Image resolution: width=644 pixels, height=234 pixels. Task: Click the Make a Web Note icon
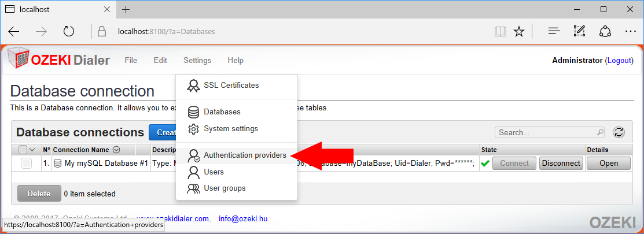(x=579, y=31)
